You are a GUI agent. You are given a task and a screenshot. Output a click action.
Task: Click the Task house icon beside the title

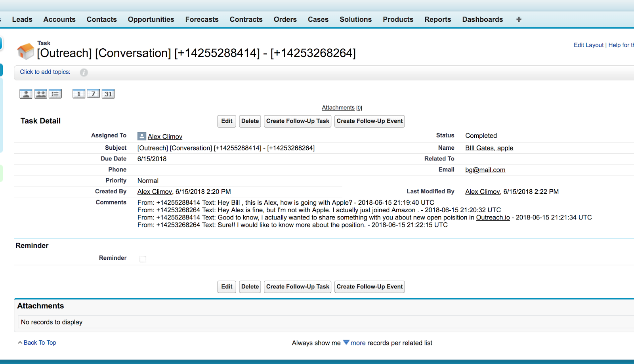[x=25, y=51]
